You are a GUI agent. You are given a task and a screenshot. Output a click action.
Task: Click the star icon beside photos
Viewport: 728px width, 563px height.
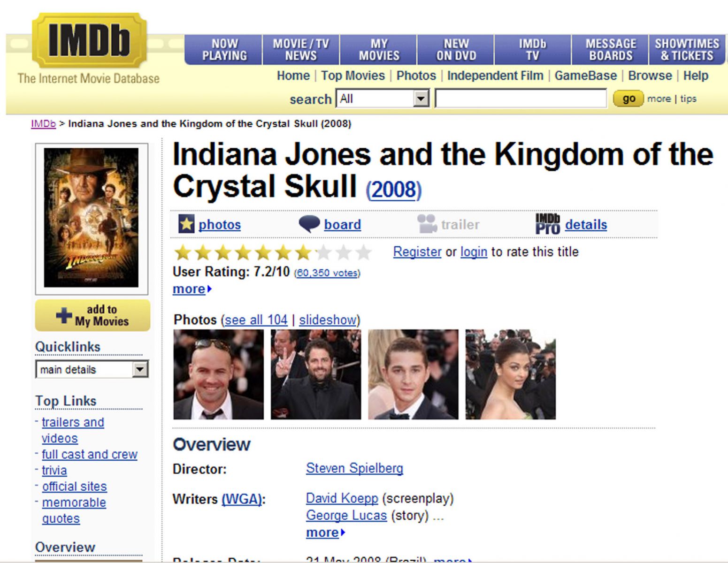186,224
